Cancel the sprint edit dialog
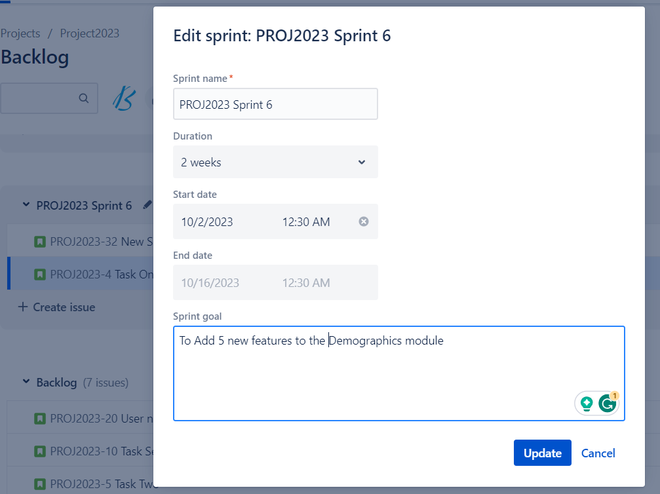 click(x=598, y=453)
